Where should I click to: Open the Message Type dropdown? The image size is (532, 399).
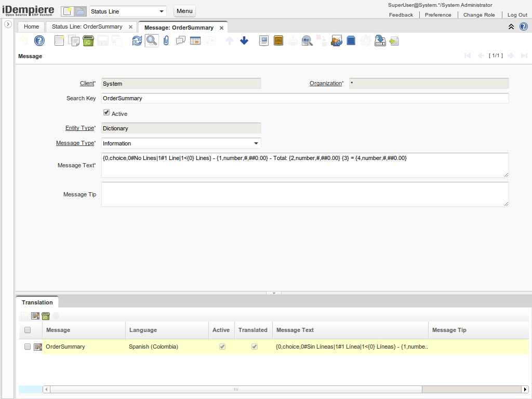256,143
